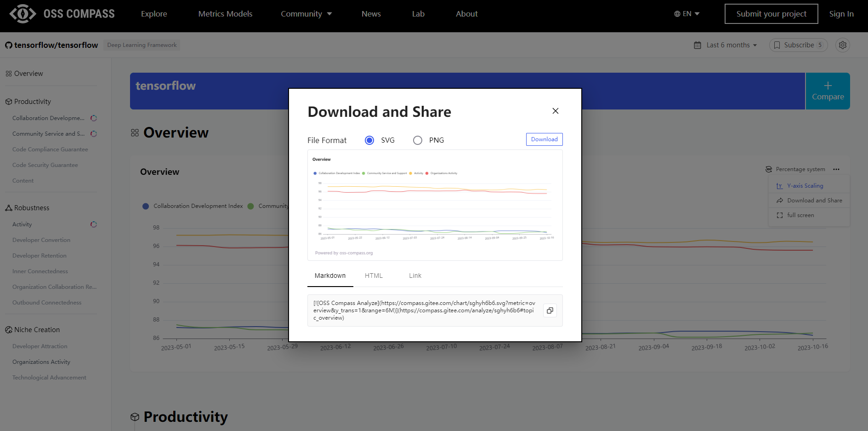Select the SVG file format radio

369,140
